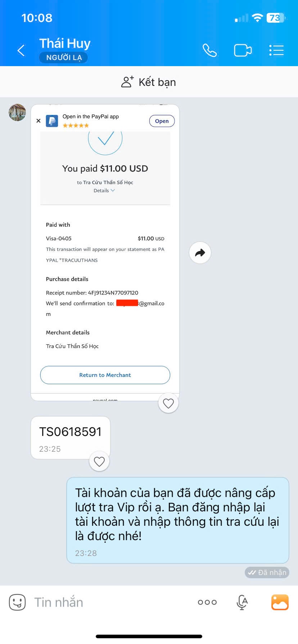This screenshot has height=644, width=298.
Task: Open the sticker and emoji picker
Action: click(x=17, y=602)
